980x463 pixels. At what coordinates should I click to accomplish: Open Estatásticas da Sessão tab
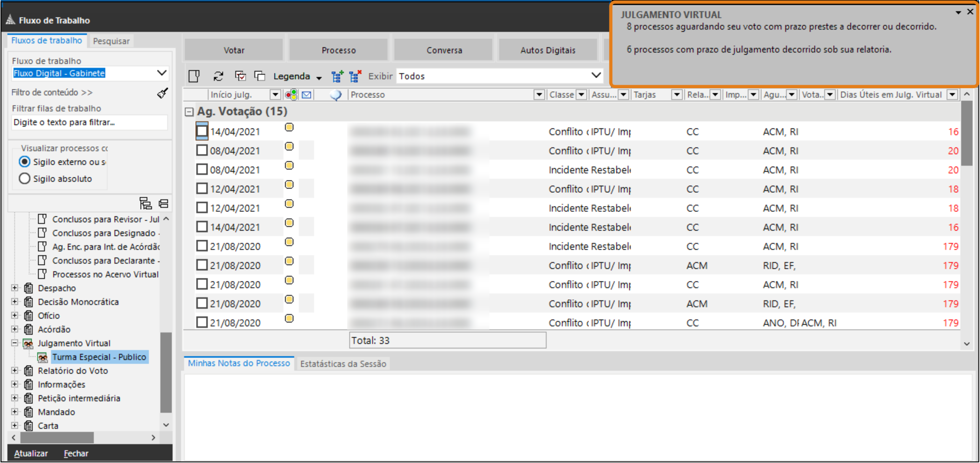343,364
